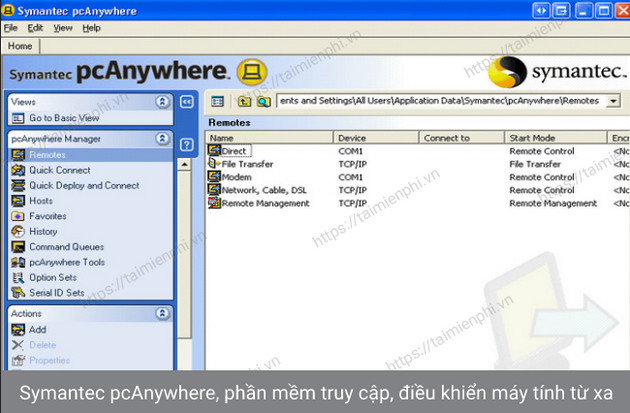Click the Remote Management item icon

point(214,203)
